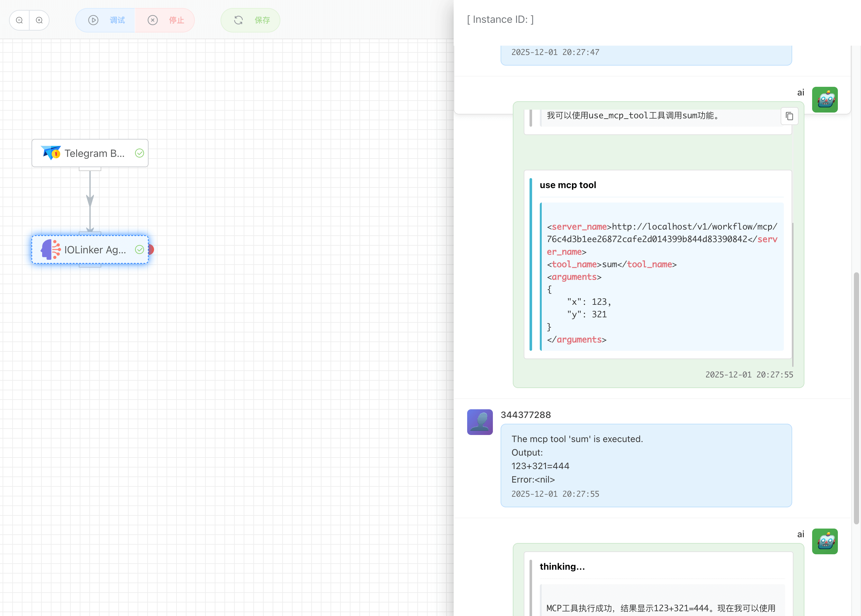Expand the 'thinking...' section header
The height and width of the screenshot is (616, 861).
[562, 567]
